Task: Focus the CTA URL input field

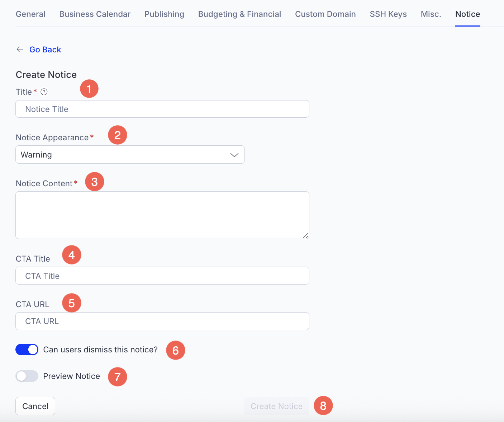Action: (162, 321)
